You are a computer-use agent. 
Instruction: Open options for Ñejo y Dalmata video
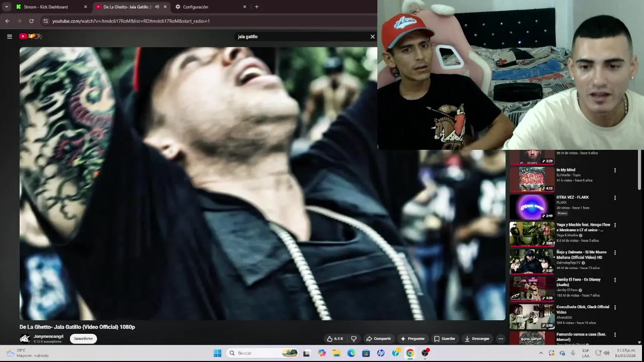pos(615,253)
